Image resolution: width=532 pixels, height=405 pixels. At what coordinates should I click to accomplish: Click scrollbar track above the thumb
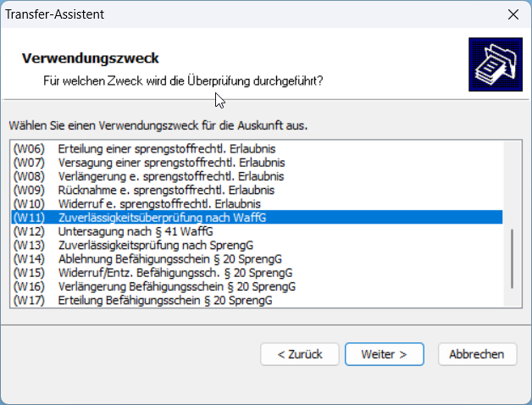coord(511,186)
